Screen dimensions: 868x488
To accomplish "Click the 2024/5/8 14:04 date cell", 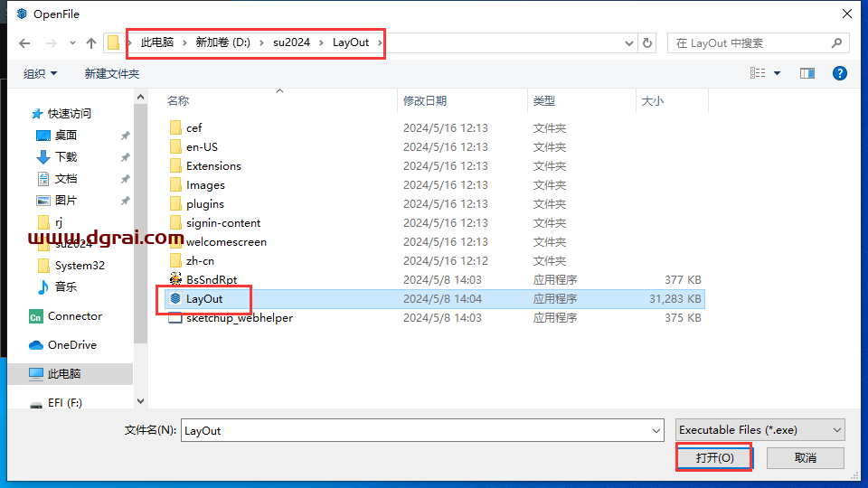I will click(442, 299).
